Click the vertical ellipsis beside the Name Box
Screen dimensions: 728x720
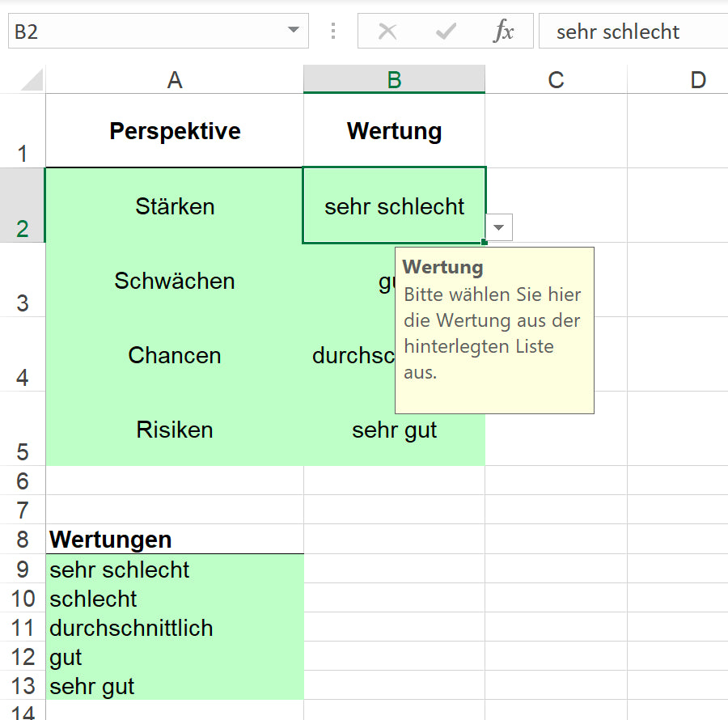tap(332, 31)
